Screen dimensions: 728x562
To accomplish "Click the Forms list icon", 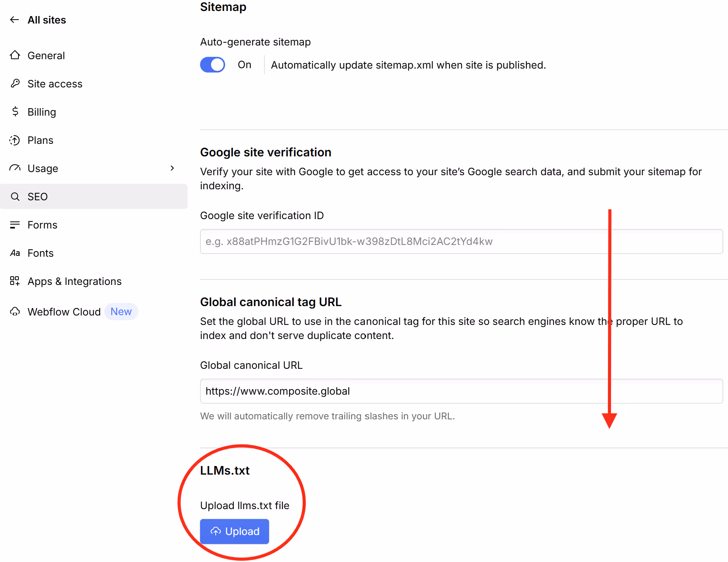I will coord(15,225).
